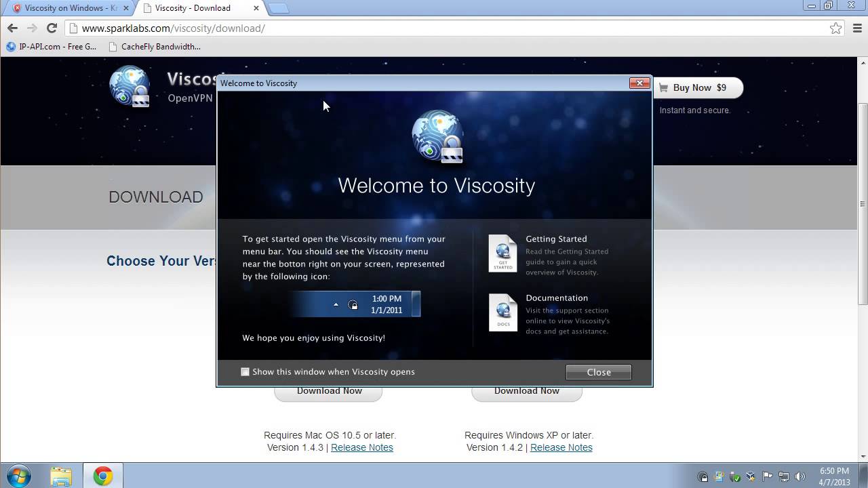The height and width of the screenshot is (488, 868).
Task: Go back using Chrome's back arrow
Action: coord(12,28)
